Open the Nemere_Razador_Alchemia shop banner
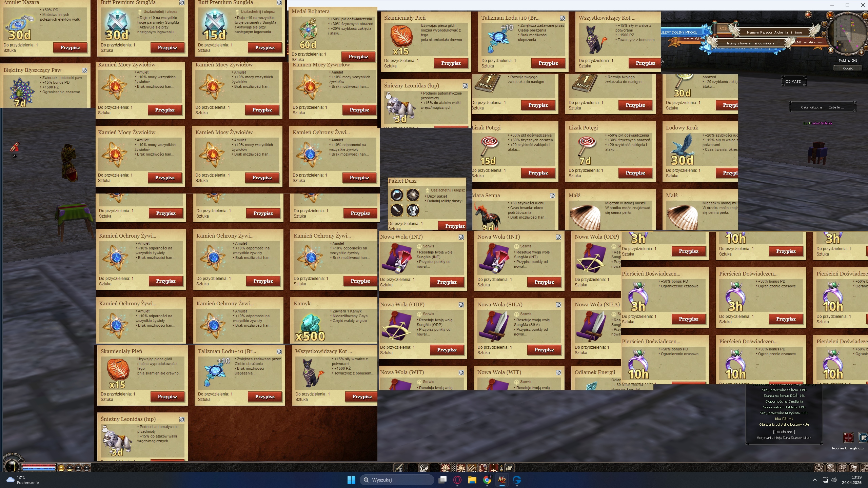This screenshot has width=868, height=488. 774,32
